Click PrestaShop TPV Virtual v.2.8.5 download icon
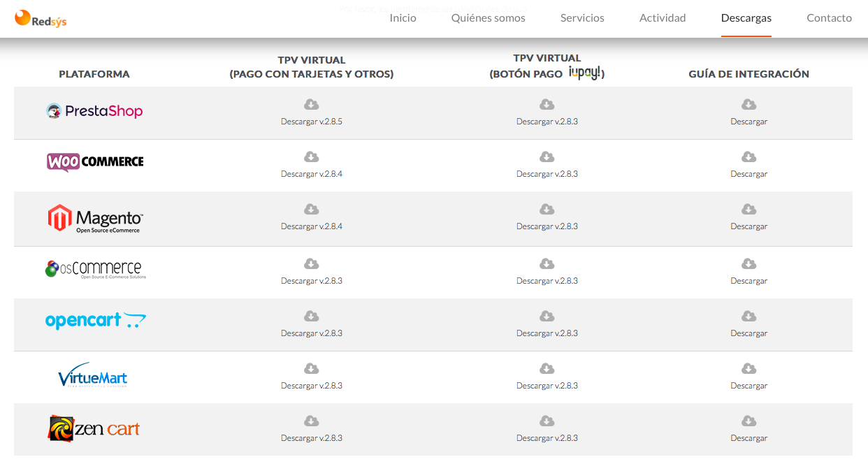Image resolution: width=868 pixels, height=464 pixels. coord(312,105)
